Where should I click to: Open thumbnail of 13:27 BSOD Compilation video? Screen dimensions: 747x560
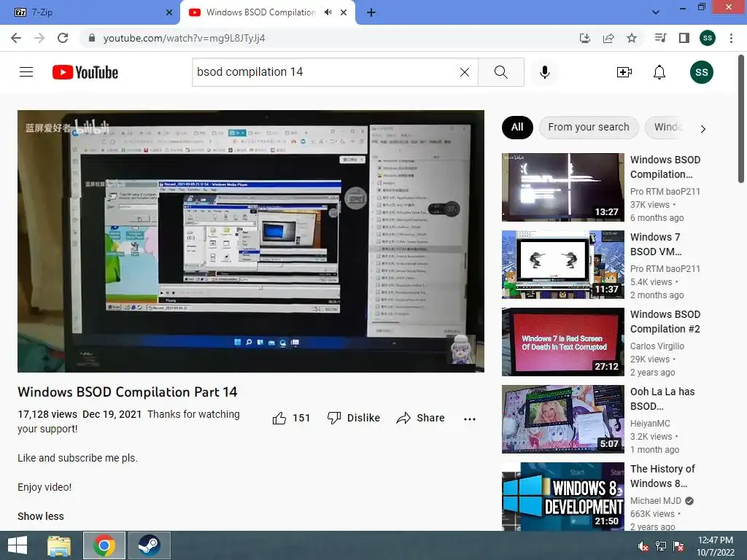tap(562, 187)
